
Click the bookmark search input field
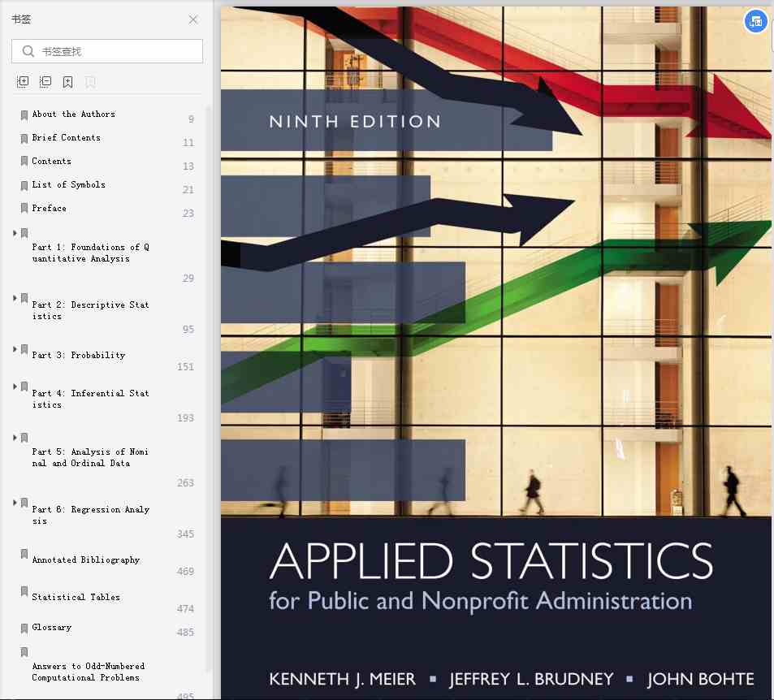point(107,51)
